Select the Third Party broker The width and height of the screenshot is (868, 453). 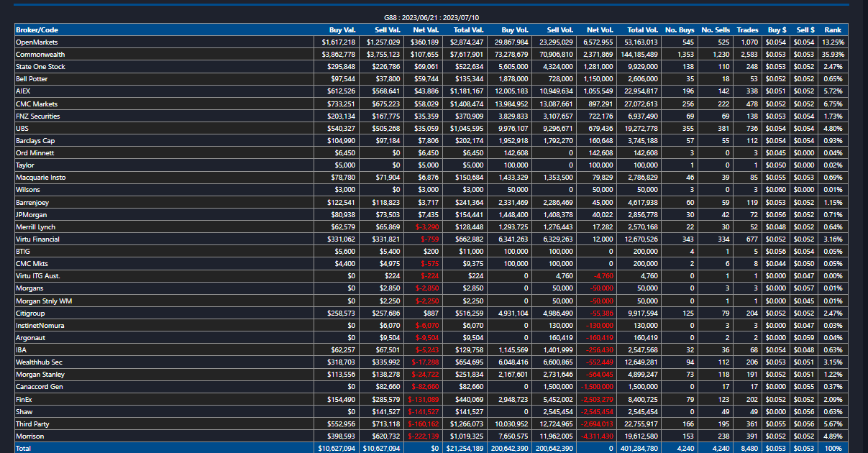pyautogui.click(x=34, y=424)
